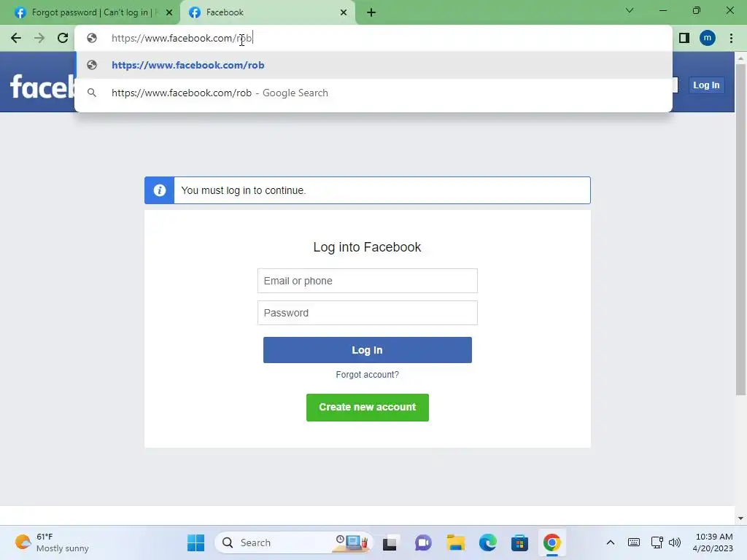Click the browser forward arrow
Image resolution: width=747 pixels, height=560 pixels.
tap(39, 38)
